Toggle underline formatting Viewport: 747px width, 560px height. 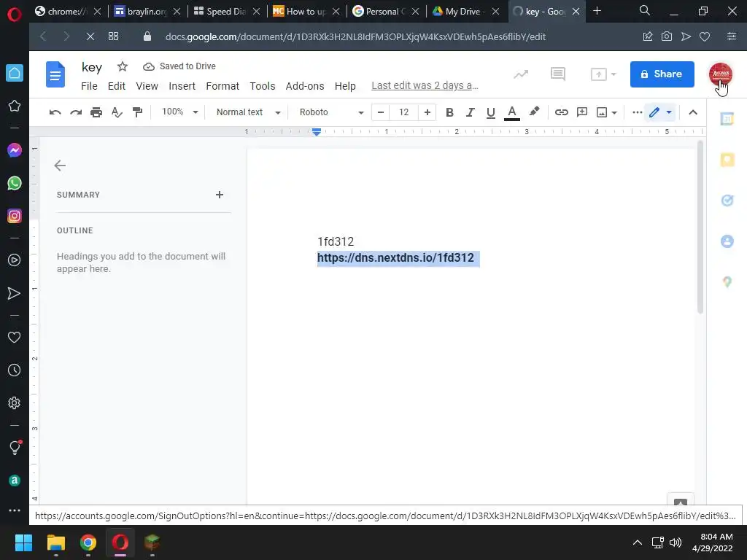pyautogui.click(x=491, y=112)
